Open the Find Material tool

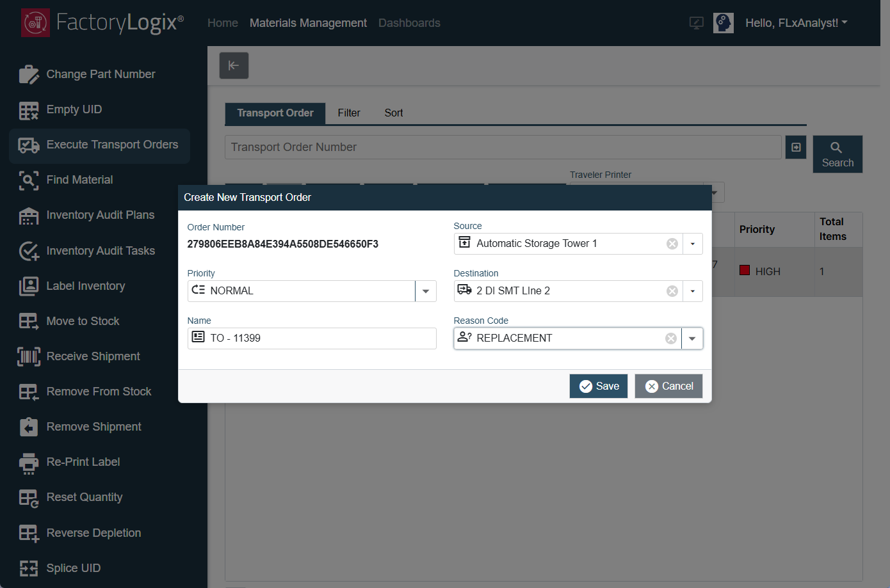tap(29, 180)
